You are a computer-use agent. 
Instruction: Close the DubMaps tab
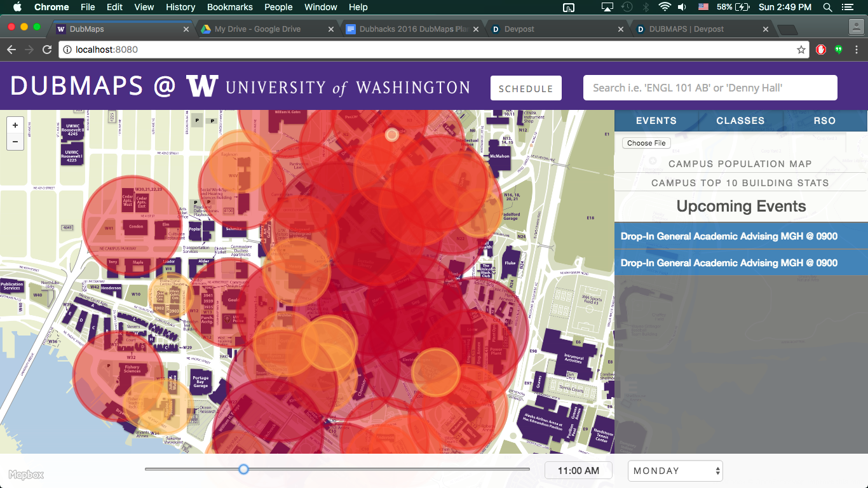(186, 29)
